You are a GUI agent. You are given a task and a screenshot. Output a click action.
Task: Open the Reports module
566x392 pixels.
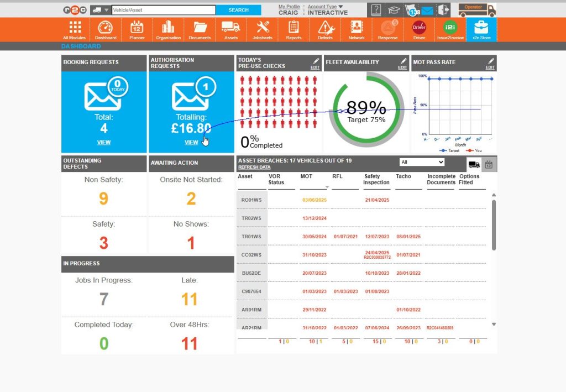pos(294,30)
